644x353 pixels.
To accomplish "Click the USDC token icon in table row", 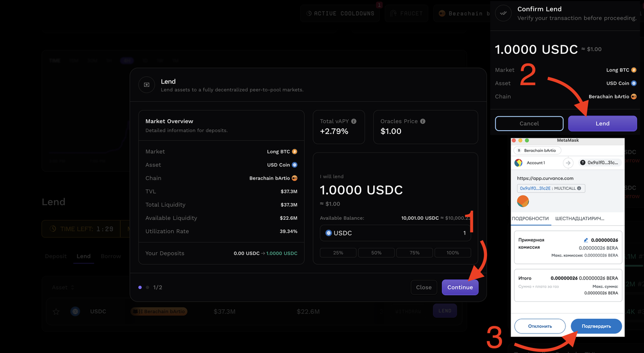I will pos(75,311).
